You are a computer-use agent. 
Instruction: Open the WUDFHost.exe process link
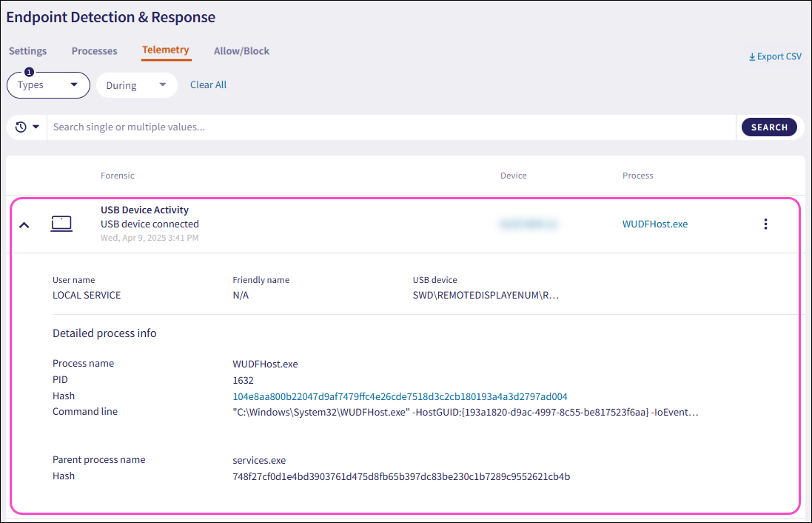click(x=655, y=224)
